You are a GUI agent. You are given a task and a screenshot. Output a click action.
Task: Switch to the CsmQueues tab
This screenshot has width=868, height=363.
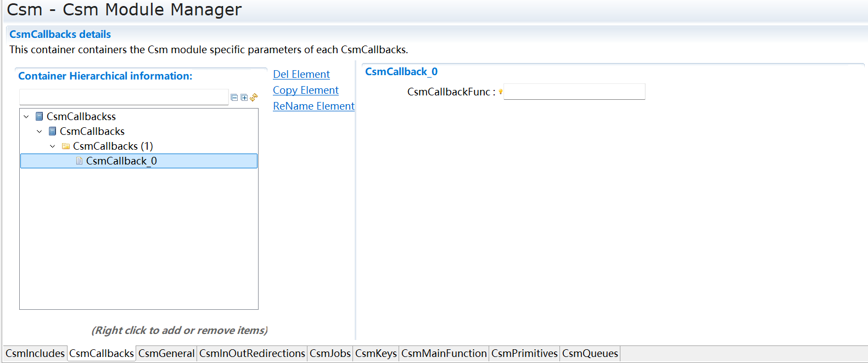coord(590,354)
